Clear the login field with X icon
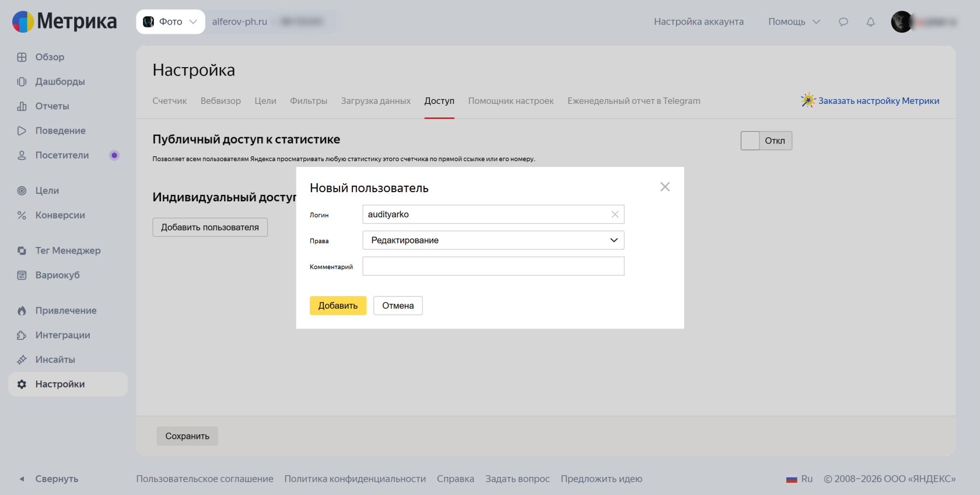This screenshot has width=980, height=495. [x=615, y=214]
